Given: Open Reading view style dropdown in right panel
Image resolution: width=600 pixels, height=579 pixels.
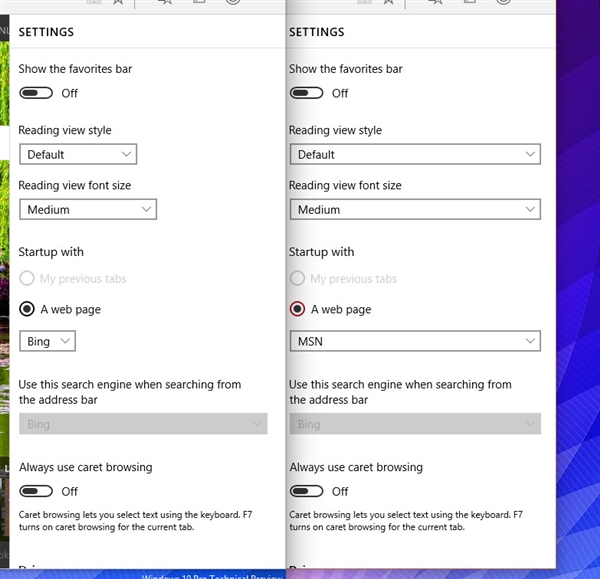Looking at the screenshot, I should (x=415, y=154).
